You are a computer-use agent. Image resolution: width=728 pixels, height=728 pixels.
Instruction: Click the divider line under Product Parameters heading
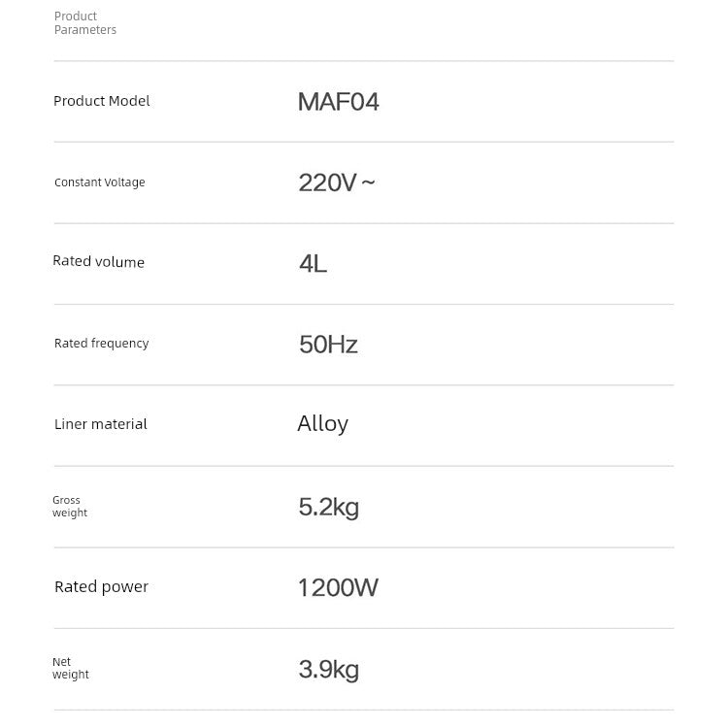pos(363,61)
